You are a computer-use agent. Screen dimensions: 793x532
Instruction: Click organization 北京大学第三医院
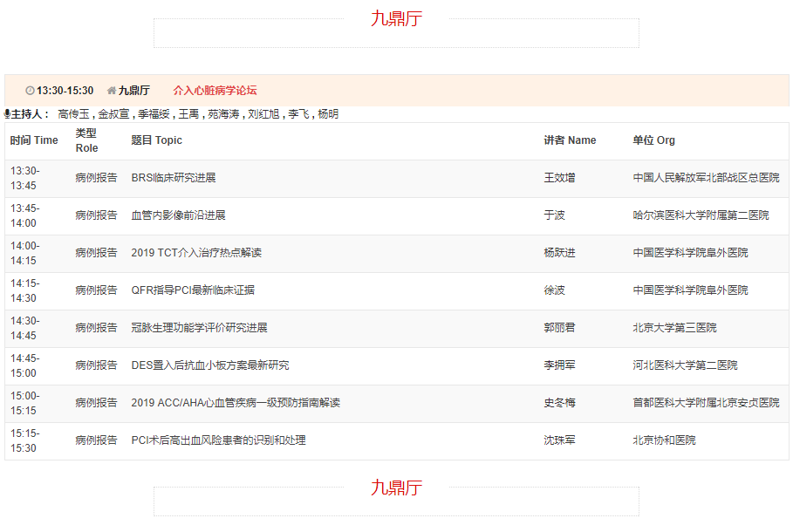[x=674, y=327]
